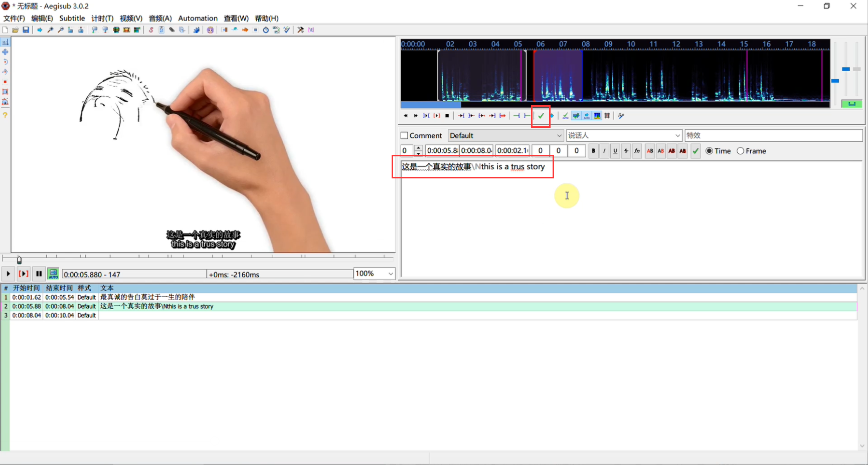Toggle italic formatting button

604,151
